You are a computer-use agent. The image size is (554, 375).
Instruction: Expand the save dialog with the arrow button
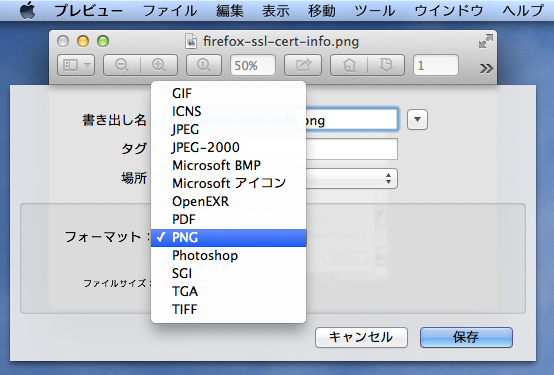pos(417,119)
